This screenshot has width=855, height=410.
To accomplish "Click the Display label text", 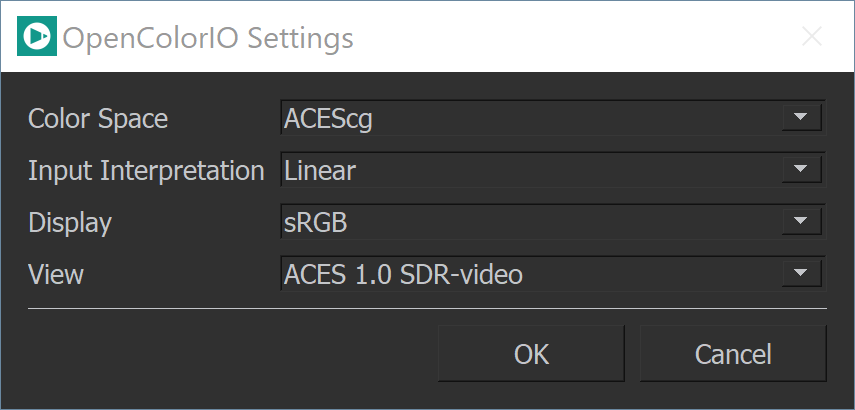I will pyautogui.click(x=70, y=222).
